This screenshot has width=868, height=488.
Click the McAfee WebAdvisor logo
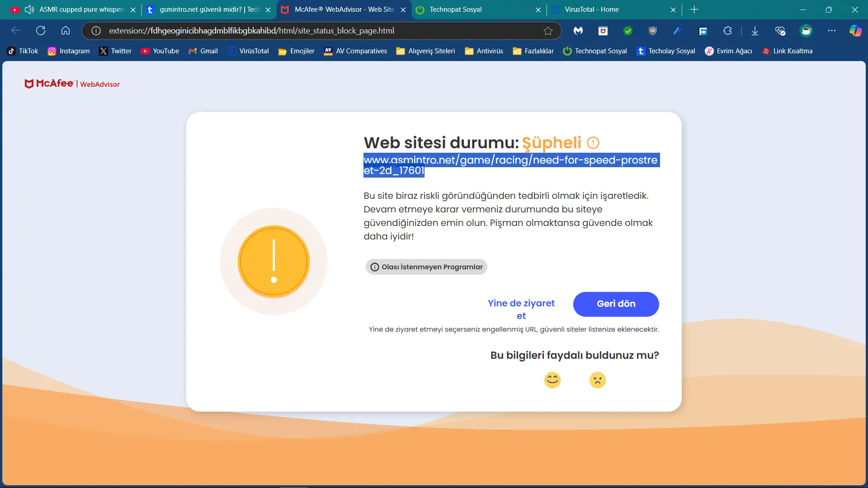coord(72,84)
